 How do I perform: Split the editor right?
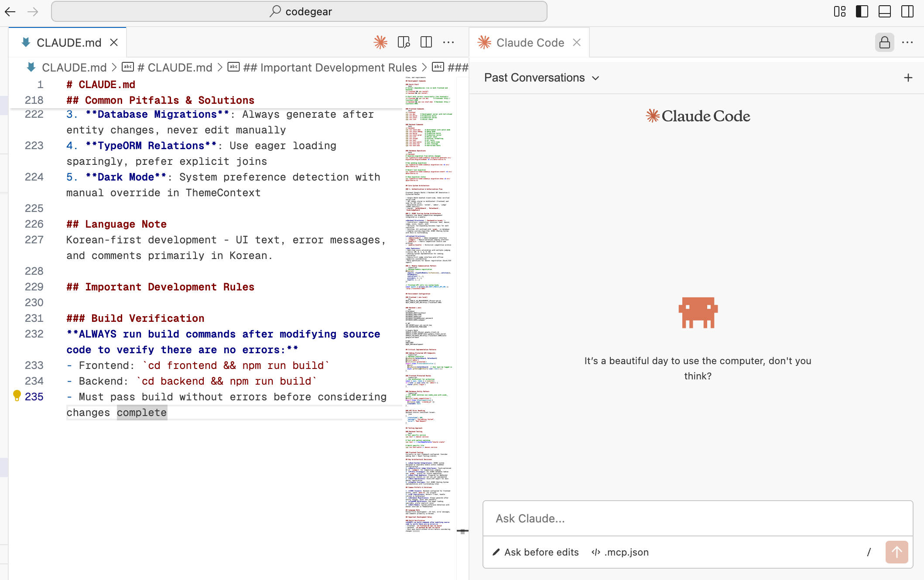tap(426, 42)
